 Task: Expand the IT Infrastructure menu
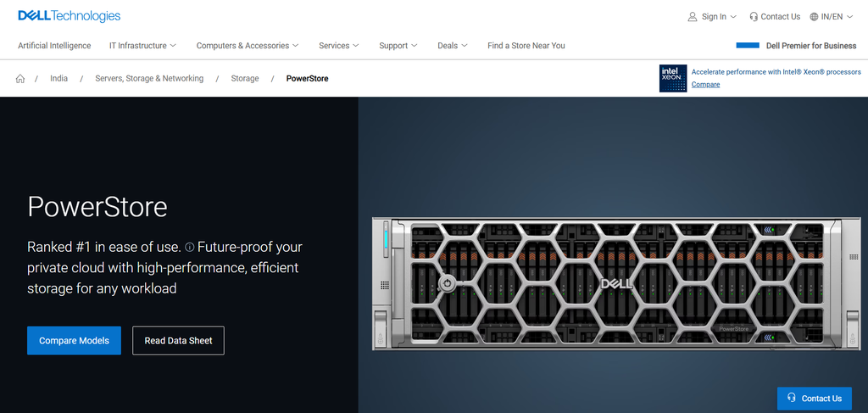[142, 46]
